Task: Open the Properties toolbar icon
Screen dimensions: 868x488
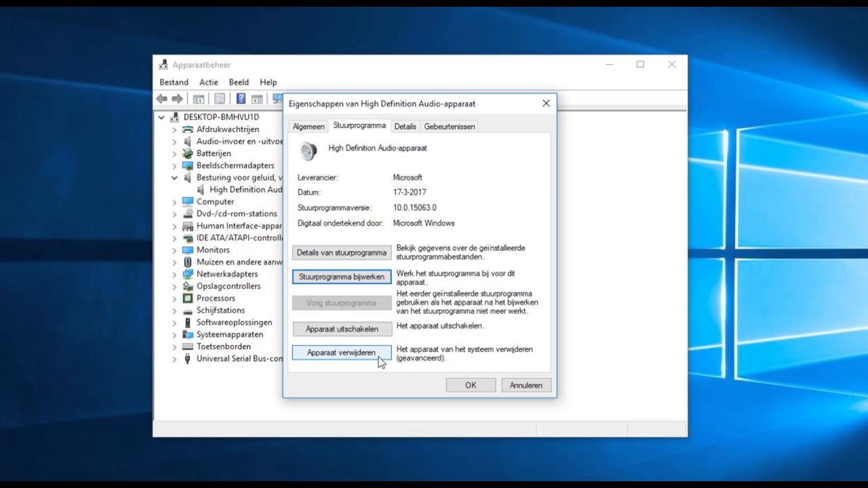Action: point(220,99)
